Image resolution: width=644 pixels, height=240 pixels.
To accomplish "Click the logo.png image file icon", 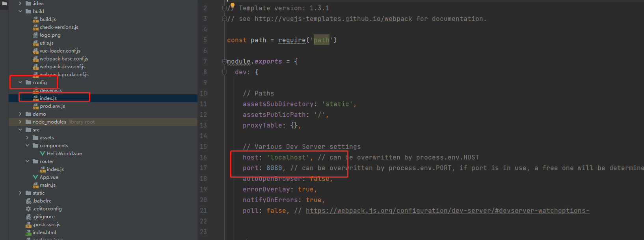I will tap(35, 35).
